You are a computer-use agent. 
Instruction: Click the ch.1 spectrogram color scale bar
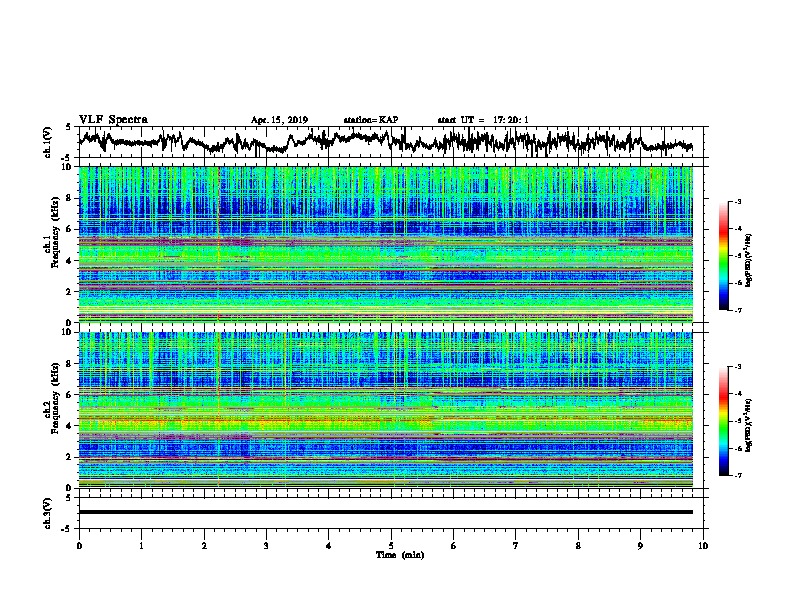723,256
